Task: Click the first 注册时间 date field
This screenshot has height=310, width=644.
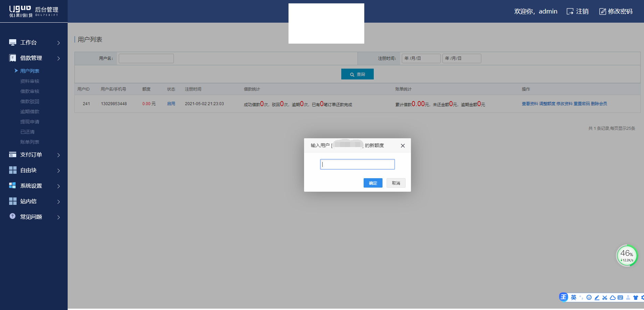Action: [421, 58]
